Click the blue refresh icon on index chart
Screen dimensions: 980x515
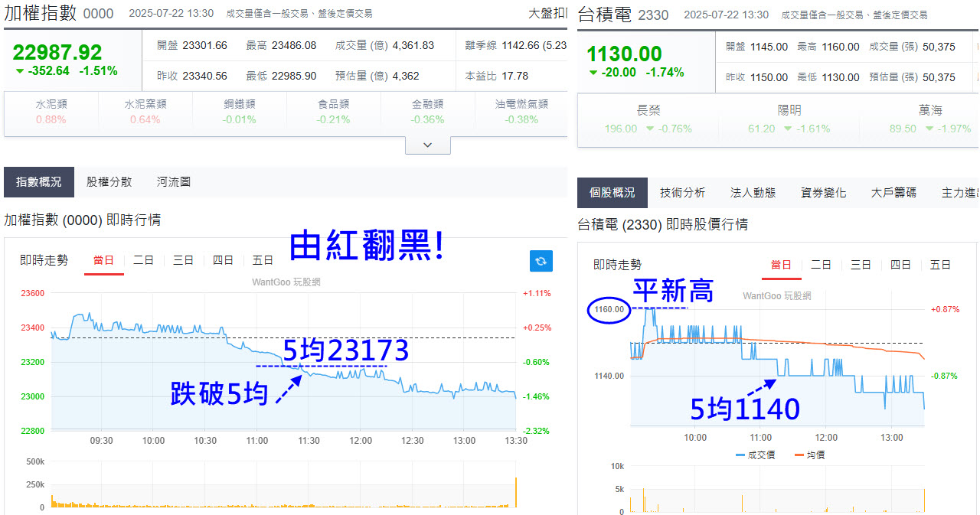(x=541, y=261)
